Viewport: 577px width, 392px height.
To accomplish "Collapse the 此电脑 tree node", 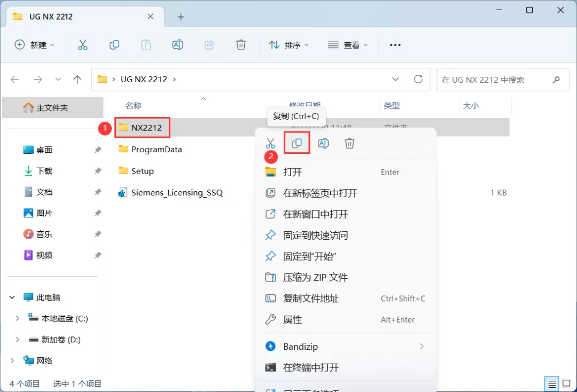I will tap(12, 297).
